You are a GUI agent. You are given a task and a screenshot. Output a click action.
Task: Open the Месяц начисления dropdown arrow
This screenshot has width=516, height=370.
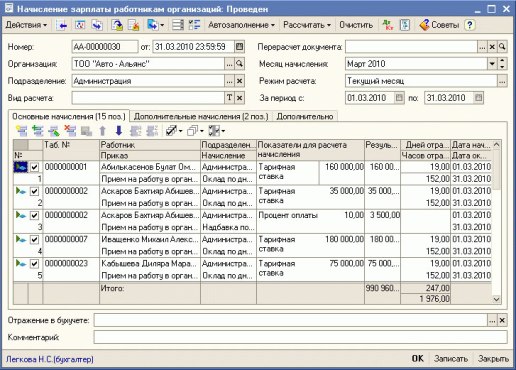pyautogui.click(x=492, y=64)
